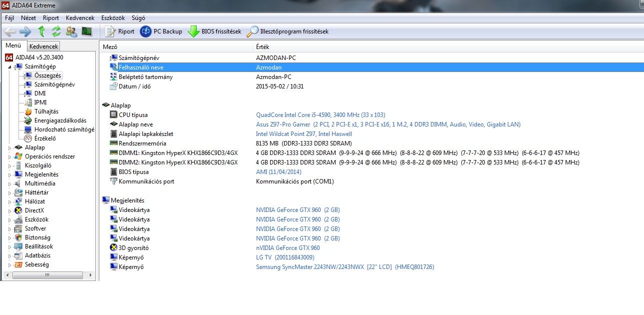
Task: Click the user management toolbar icon
Action: tap(71, 31)
